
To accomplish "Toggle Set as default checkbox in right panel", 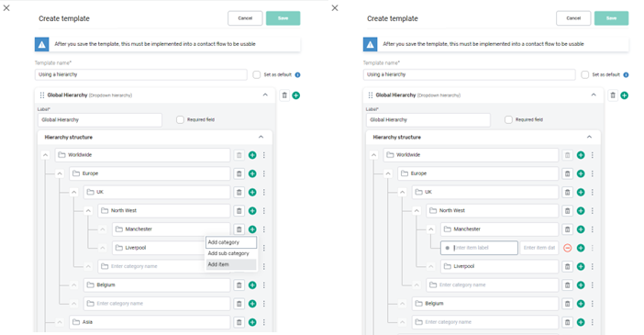I will coord(585,75).
